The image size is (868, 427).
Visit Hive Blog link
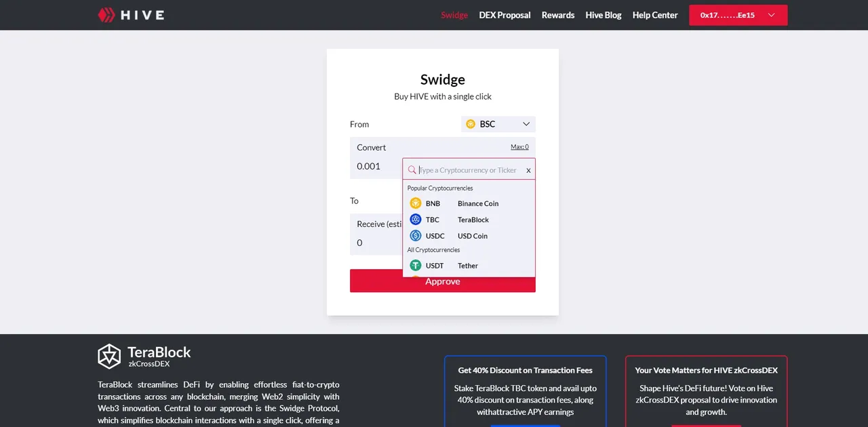point(604,15)
